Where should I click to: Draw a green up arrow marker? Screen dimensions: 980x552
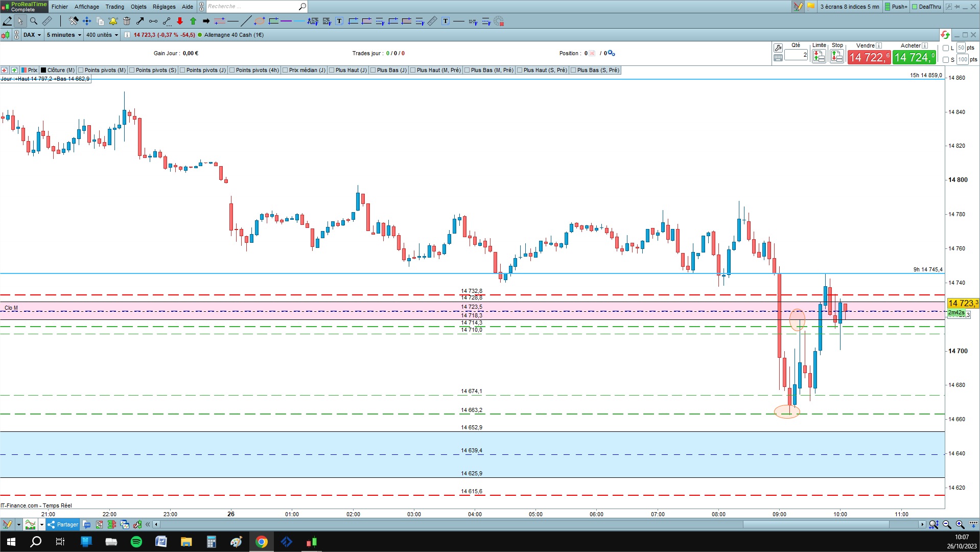click(x=193, y=21)
